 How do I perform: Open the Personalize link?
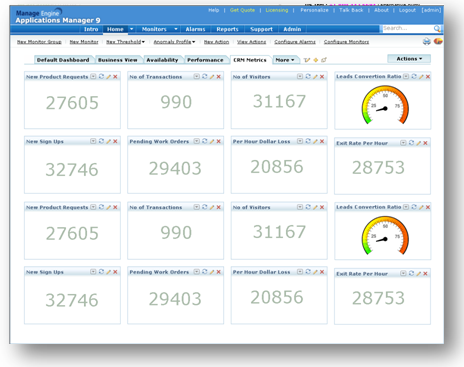click(x=314, y=10)
